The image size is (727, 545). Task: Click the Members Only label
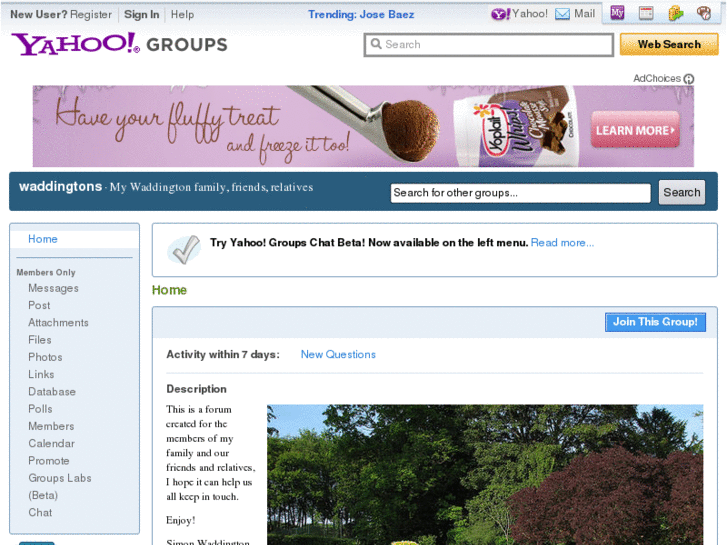(x=46, y=272)
